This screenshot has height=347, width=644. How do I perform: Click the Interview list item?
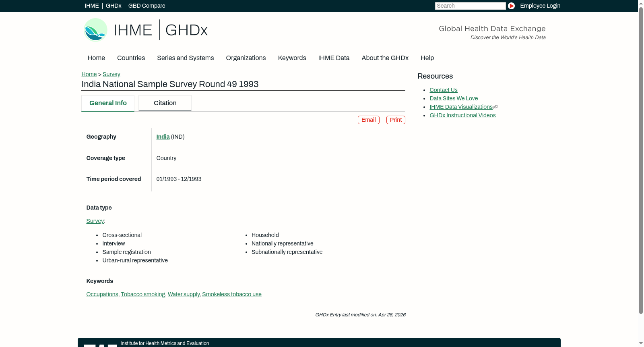click(114, 243)
